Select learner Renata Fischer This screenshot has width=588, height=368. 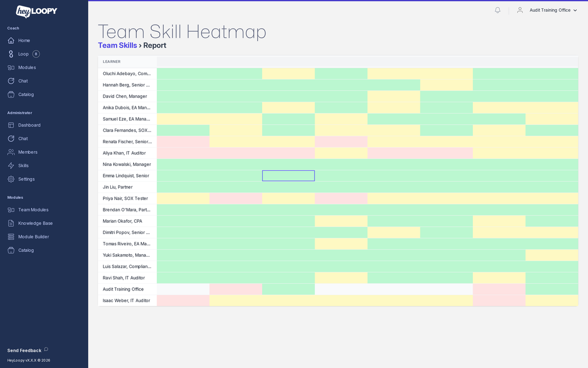coord(127,142)
